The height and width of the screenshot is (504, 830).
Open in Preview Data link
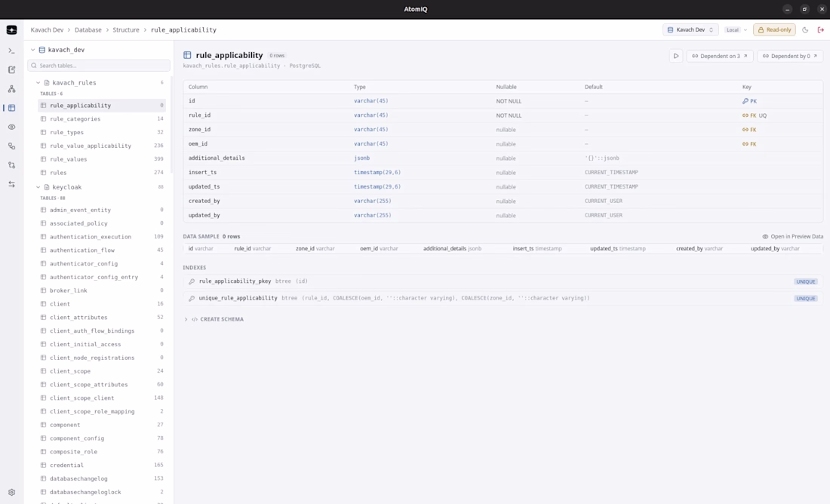793,237
